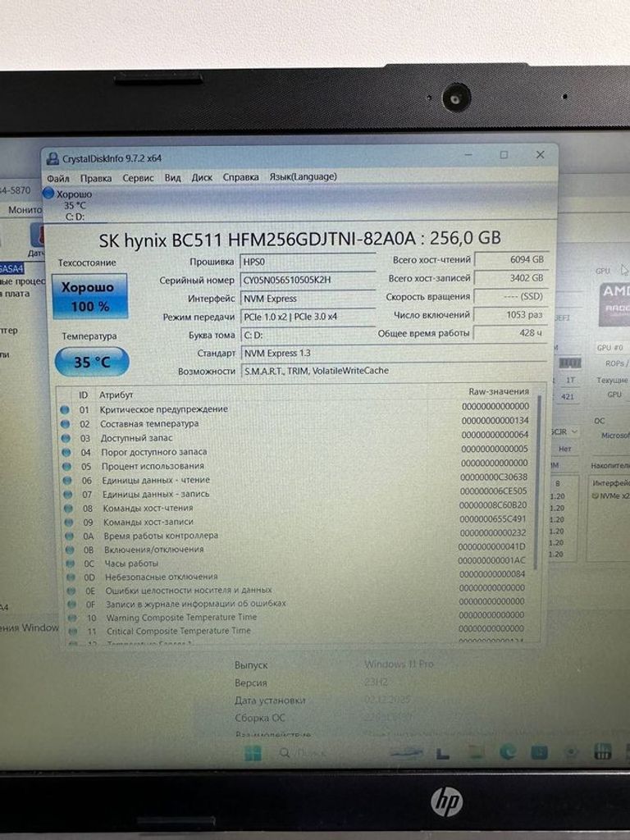Viewport: 630px width, 840px height.
Task: Click the ID column header
Action: 84,395
